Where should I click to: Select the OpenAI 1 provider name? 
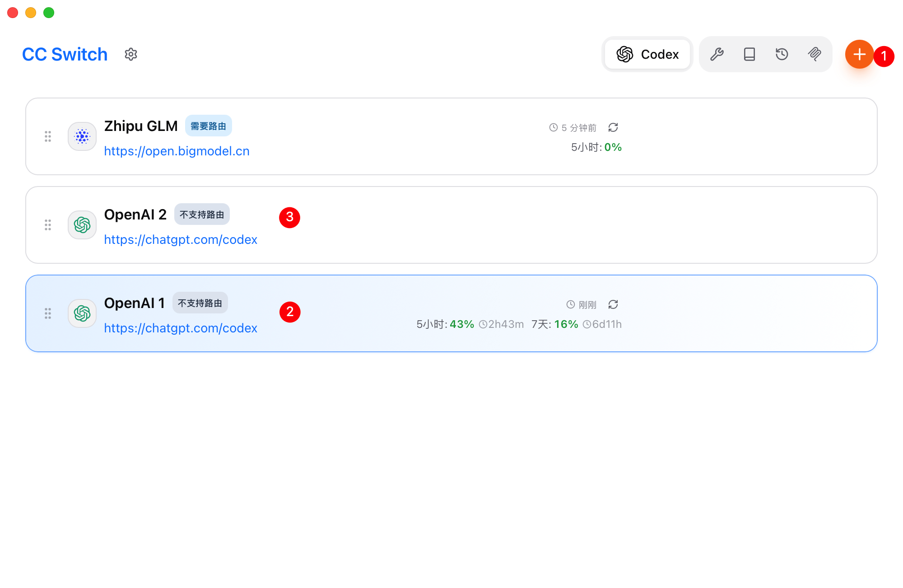(135, 303)
